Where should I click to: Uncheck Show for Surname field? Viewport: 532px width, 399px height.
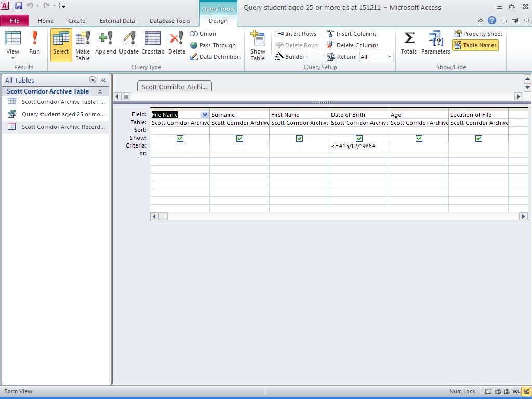pyautogui.click(x=240, y=138)
